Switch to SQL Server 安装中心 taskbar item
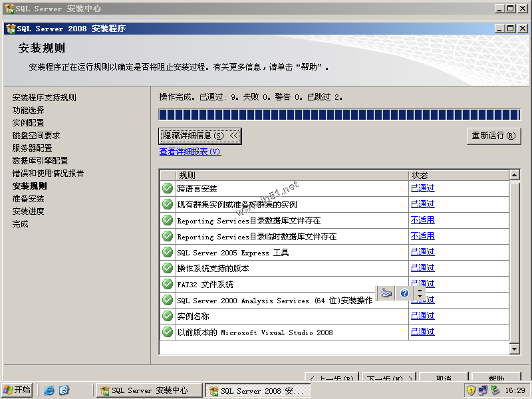Screen dimensions: 532x399 (150, 390)
